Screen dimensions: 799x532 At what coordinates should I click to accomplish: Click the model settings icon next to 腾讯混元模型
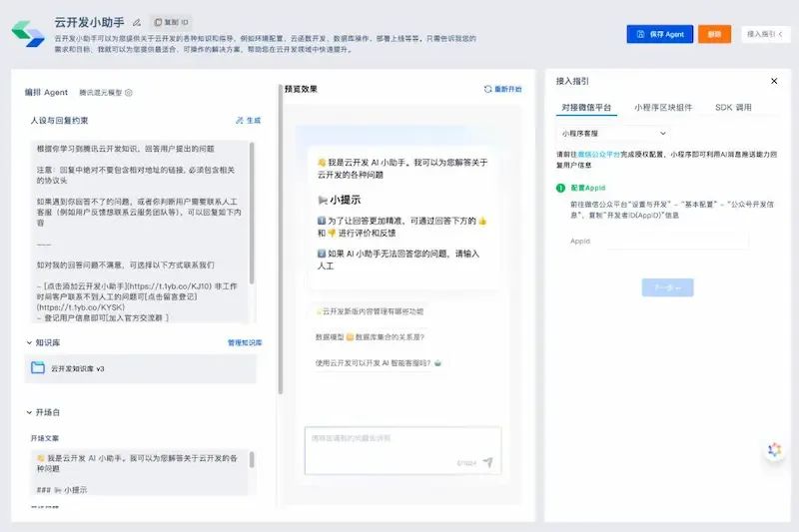tap(129, 93)
